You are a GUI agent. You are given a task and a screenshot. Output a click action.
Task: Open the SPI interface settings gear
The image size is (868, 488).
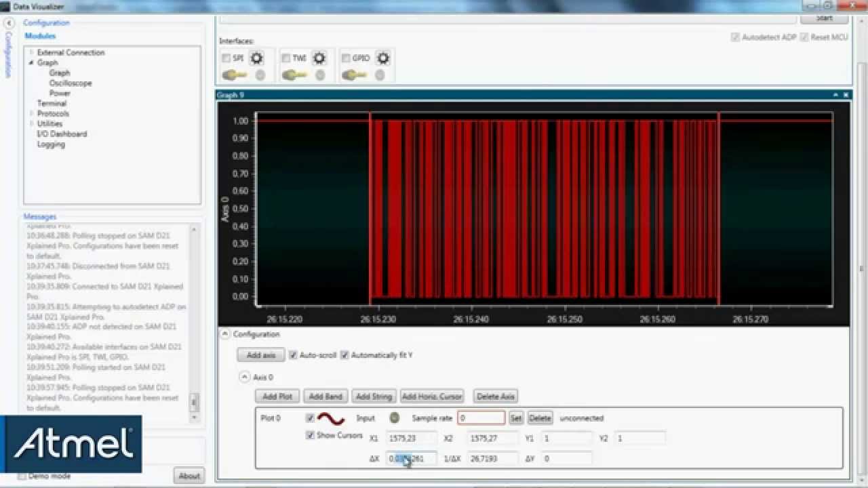(256, 58)
